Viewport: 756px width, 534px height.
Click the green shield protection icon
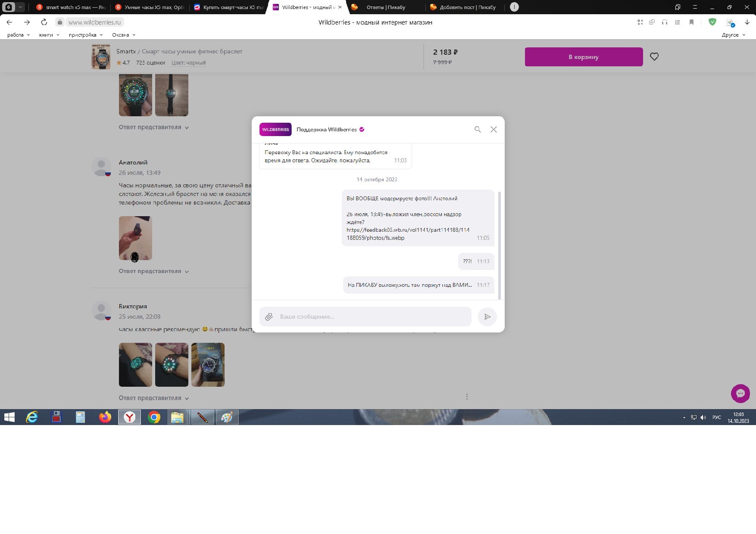pos(712,22)
